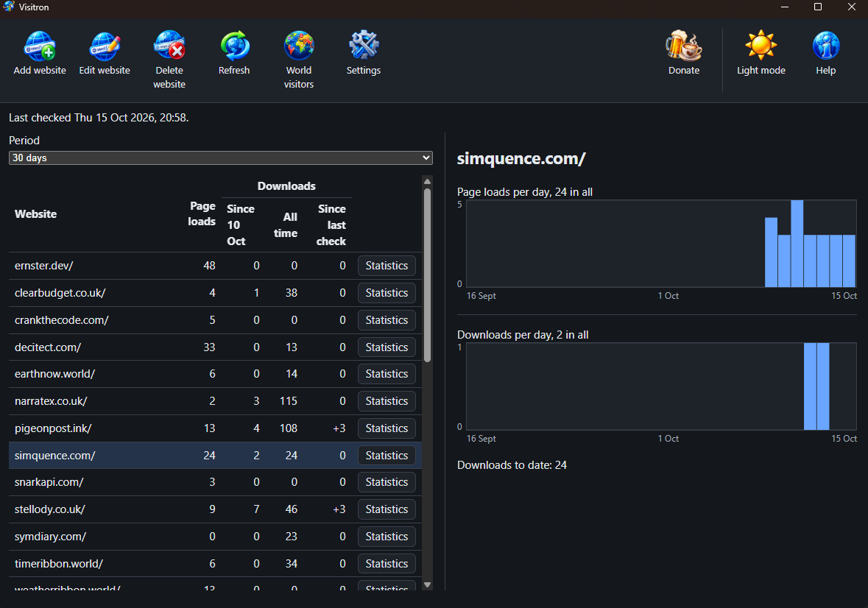This screenshot has width=868, height=608.
Task: Refresh the visitor statistics
Action: [x=234, y=46]
